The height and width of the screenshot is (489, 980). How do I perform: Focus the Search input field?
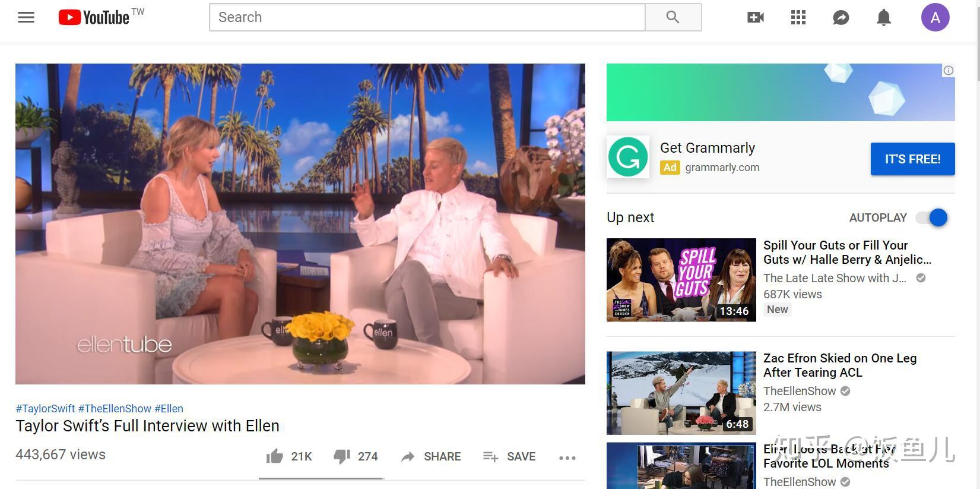coord(427,17)
